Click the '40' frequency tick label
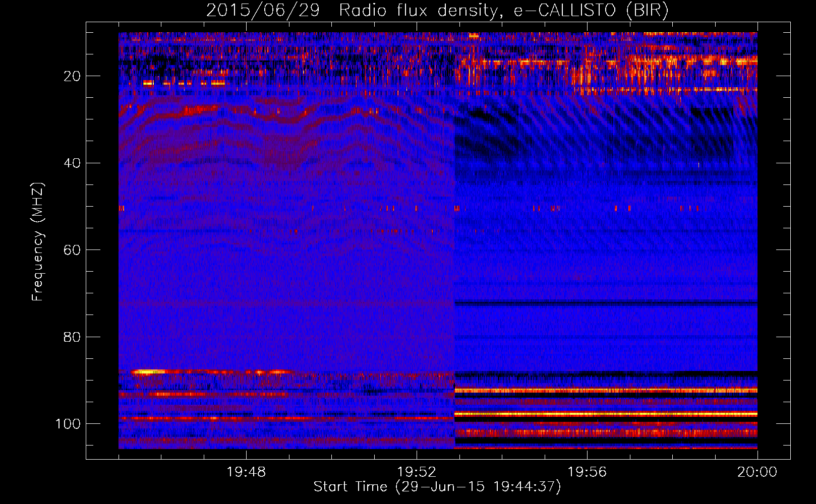816x504 pixels. coord(73,163)
